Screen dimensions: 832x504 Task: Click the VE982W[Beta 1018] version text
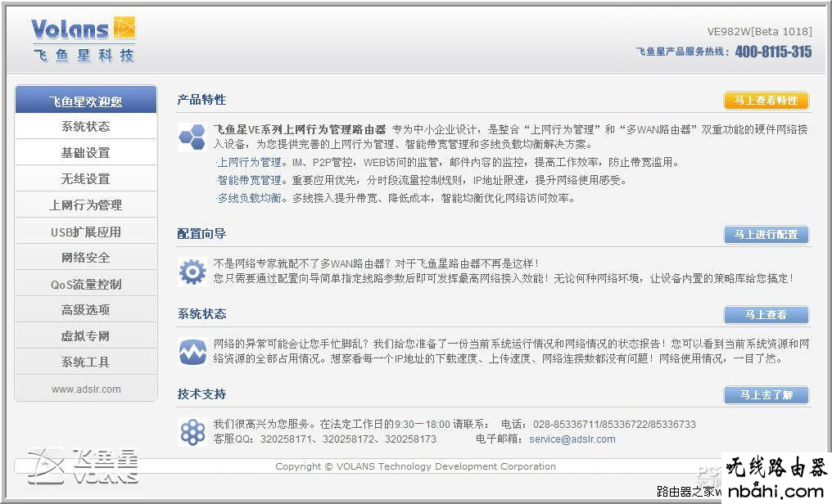point(759,31)
